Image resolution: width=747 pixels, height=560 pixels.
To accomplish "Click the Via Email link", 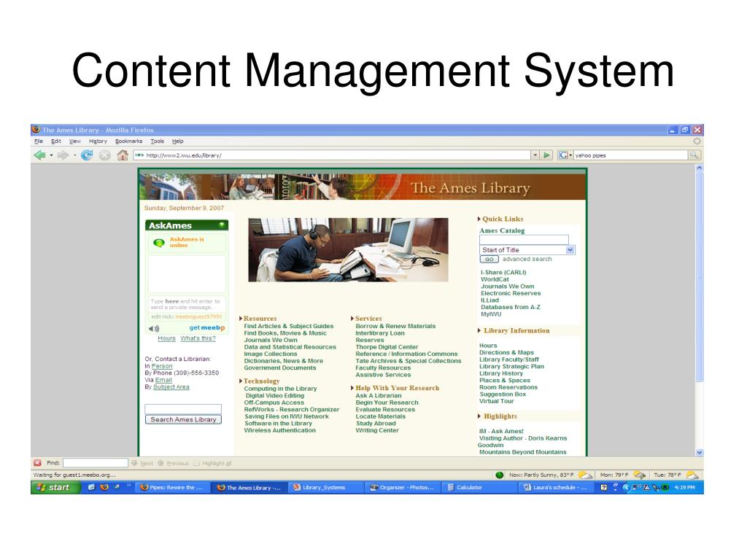I will click(163, 380).
